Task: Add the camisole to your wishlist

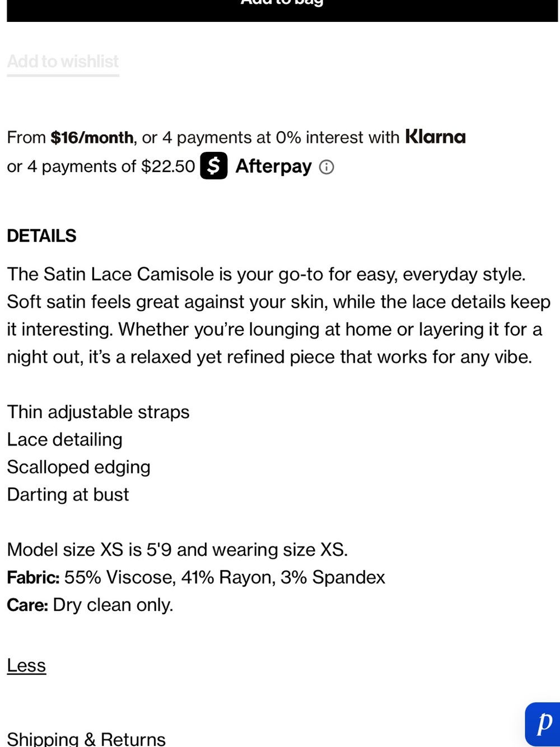Action: [x=63, y=62]
